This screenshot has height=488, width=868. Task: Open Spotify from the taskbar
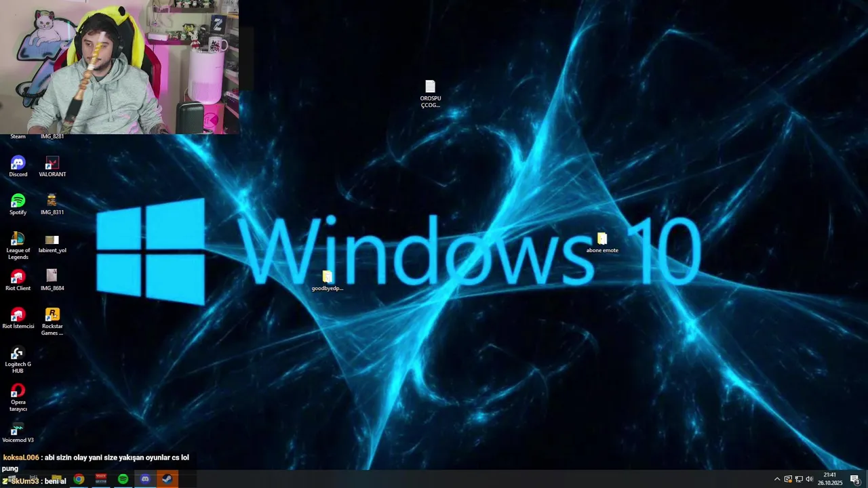click(123, 479)
